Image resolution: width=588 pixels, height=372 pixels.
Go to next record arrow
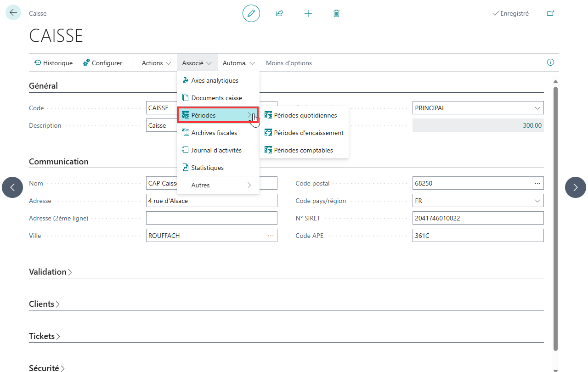(x=576, y=187)
